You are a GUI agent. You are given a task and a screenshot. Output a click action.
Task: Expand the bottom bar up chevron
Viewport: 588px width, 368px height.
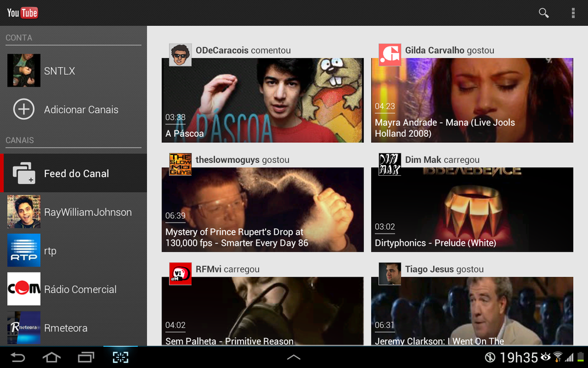click(x=293, y=357)
